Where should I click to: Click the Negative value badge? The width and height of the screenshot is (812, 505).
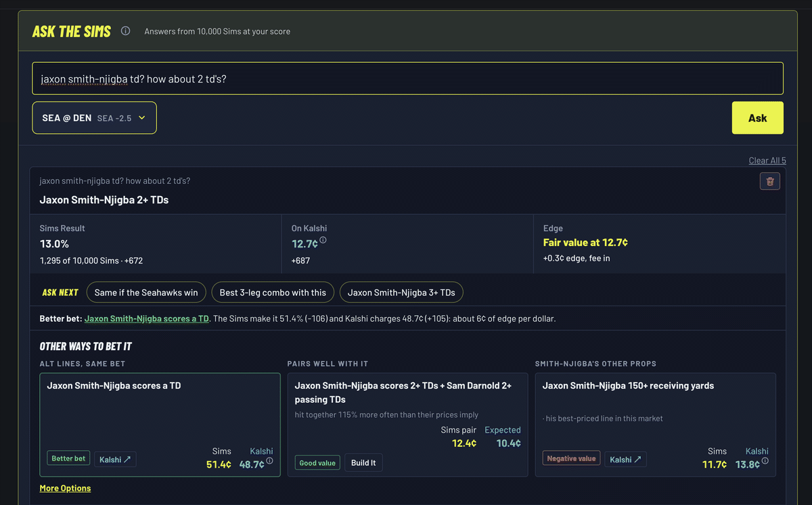tap(571, 458)
